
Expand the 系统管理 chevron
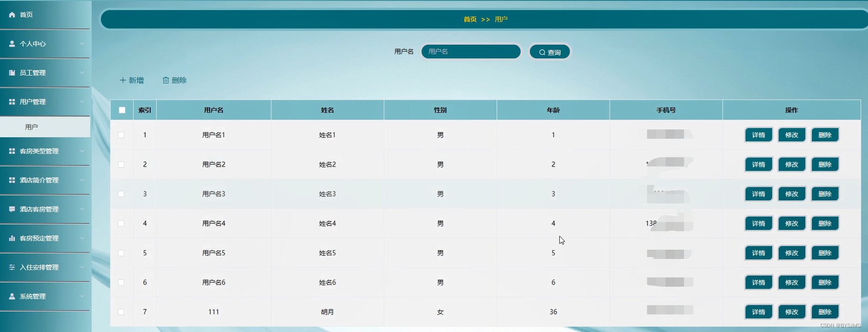coord(82,296)
